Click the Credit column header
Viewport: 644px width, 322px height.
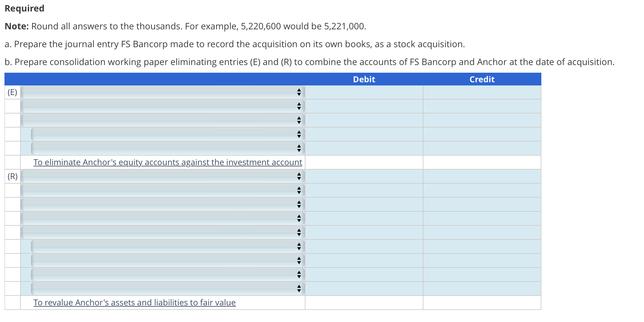pos(481,79)
